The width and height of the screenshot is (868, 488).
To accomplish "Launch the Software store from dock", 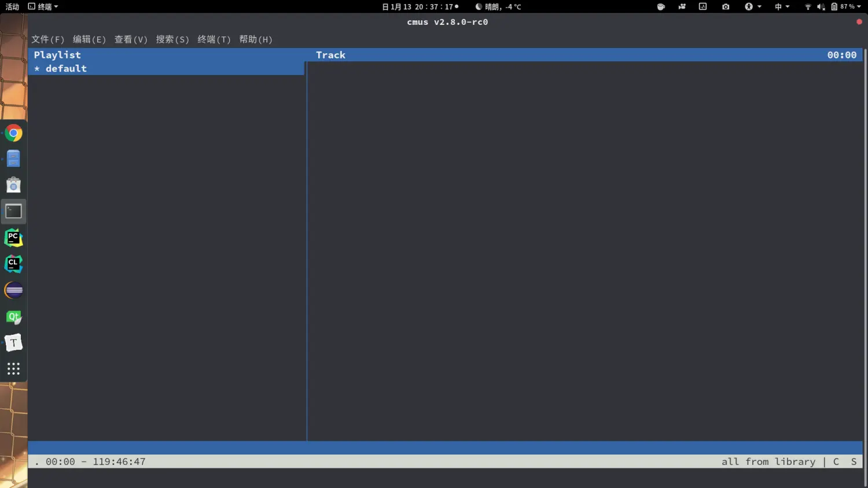I will [13, 185].
